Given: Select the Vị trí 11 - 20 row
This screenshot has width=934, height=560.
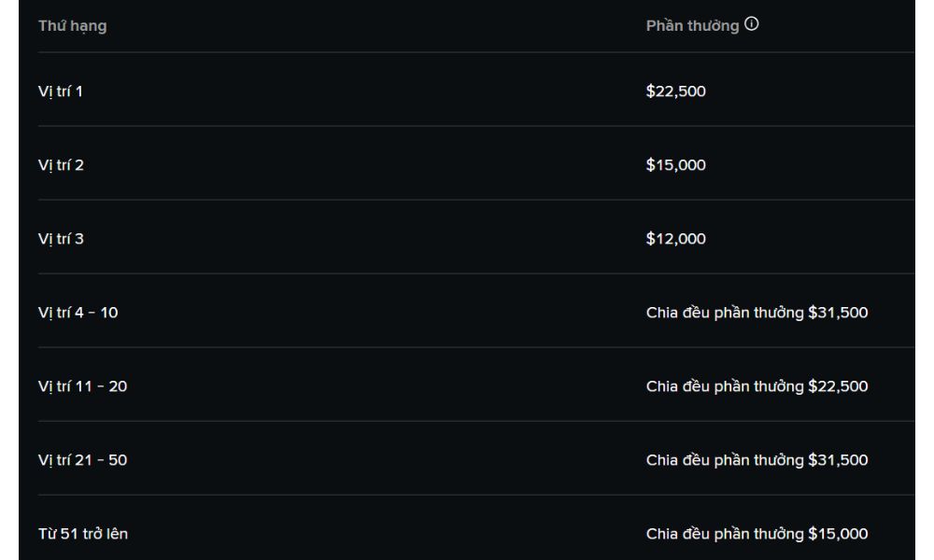Looking at the screenshot, I should point(83,386).
